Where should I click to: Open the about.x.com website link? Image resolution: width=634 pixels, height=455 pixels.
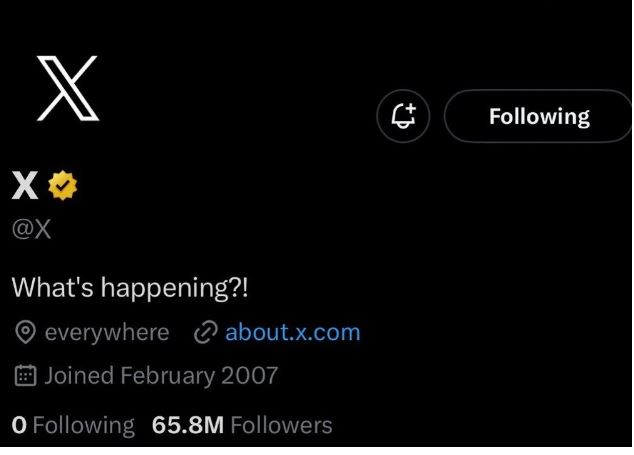click(x=292, y=332)
